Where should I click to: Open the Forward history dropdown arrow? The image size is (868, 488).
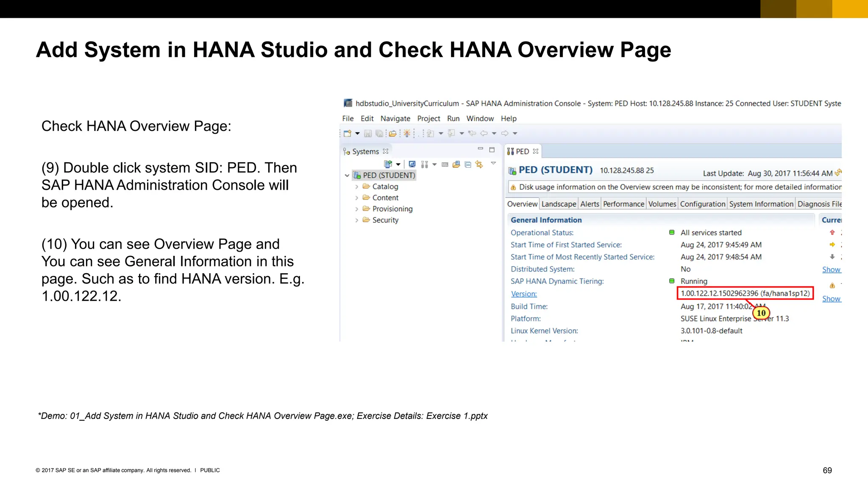coord(515,133)
